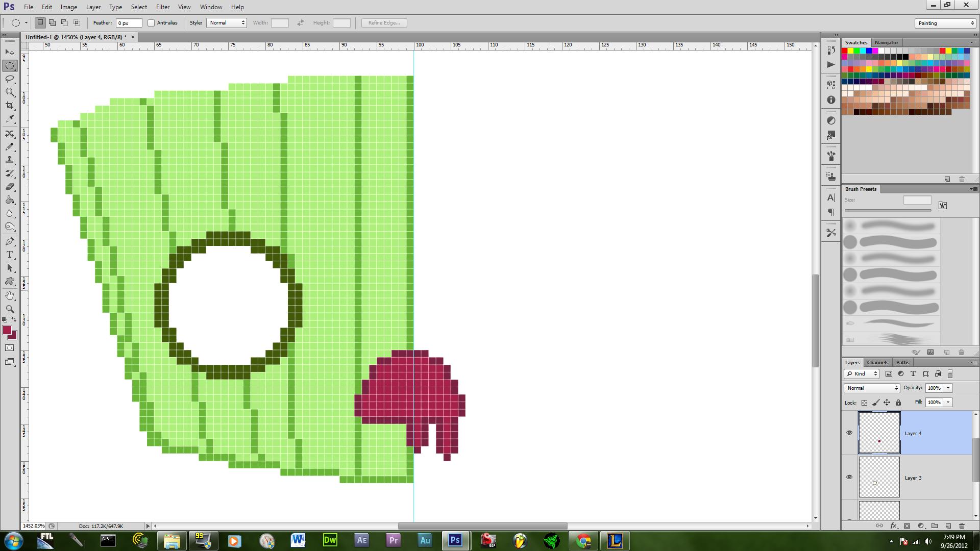Select the Dodge tool

(10, 227)
